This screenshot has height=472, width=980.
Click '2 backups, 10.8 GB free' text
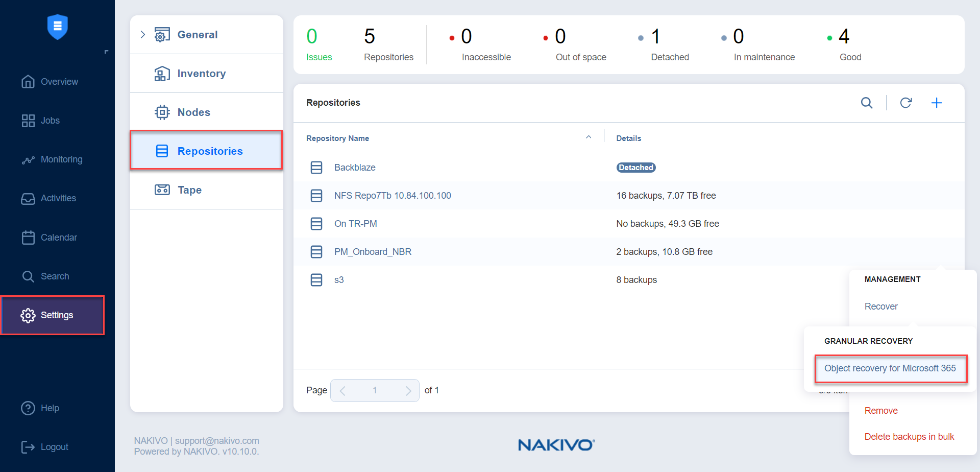click(665, 252)
